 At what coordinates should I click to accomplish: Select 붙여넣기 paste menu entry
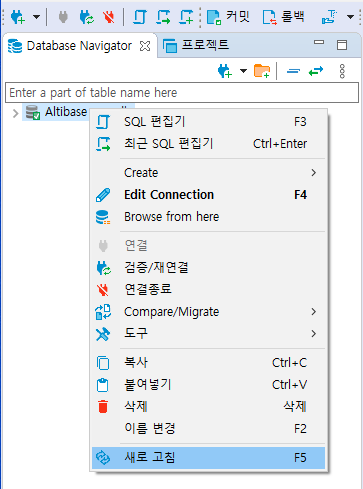(x=208, y=385)
